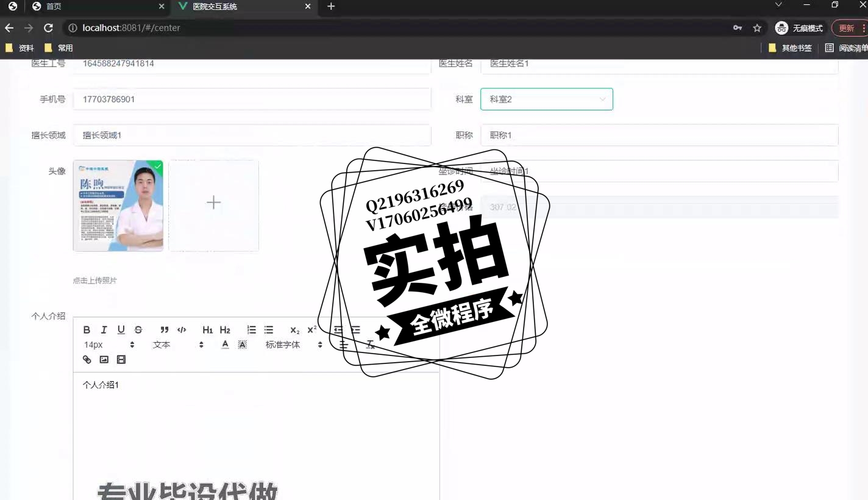868x500 pixels.
Task: Toggle strikethrough formatting in the editor
Action: click(138, 330)
